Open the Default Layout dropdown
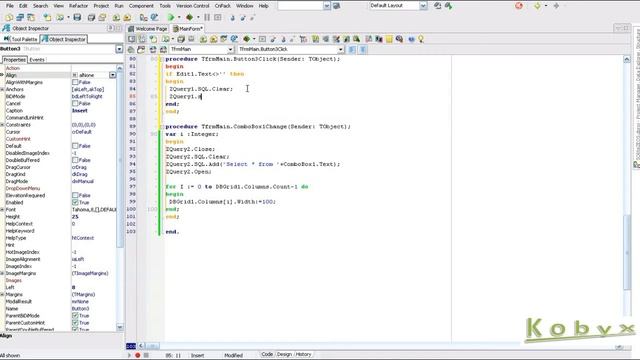 click(x=423, y=6)
